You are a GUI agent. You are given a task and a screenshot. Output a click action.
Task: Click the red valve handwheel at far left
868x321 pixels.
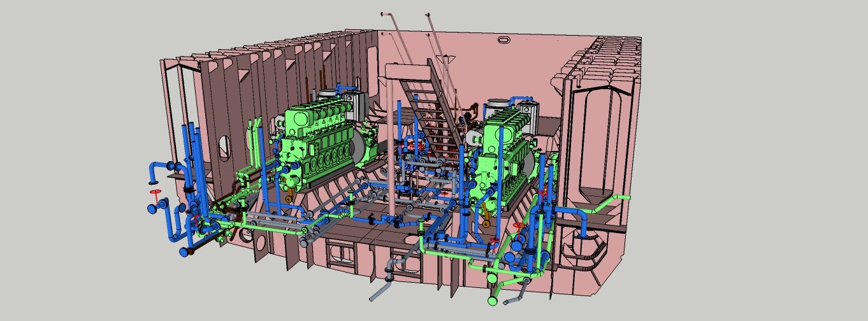(155, 192)
